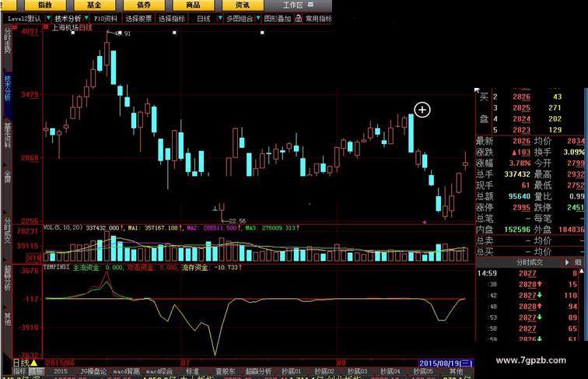Click the 涨幅 value 3.78%
This screenshot has height=379, width=588.
point(520,163)
